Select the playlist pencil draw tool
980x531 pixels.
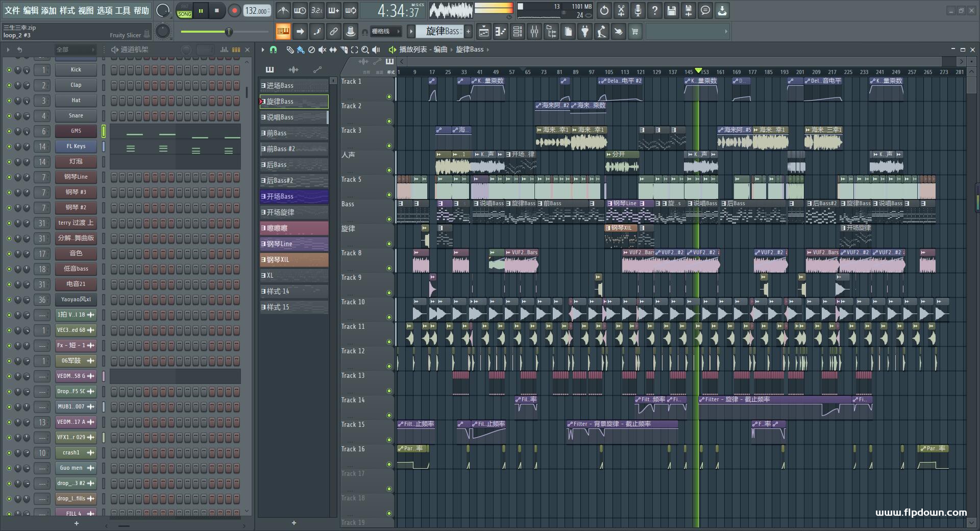coord(290,50)
